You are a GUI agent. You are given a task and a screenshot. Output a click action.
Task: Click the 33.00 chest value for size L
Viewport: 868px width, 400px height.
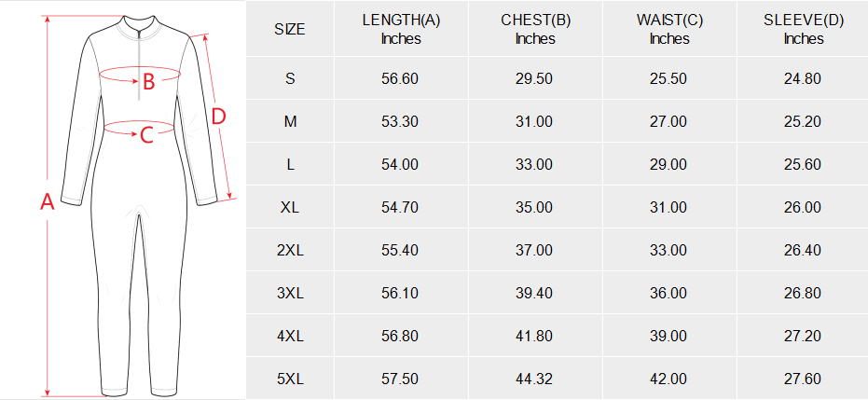pyautogui.click(x=534, y=164)
